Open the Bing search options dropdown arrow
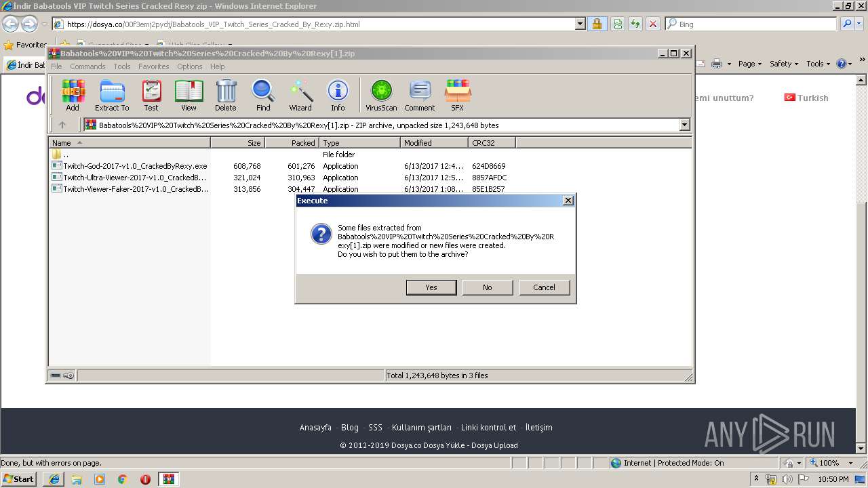Viewport: 868px width, 488px height. [861, 24]
